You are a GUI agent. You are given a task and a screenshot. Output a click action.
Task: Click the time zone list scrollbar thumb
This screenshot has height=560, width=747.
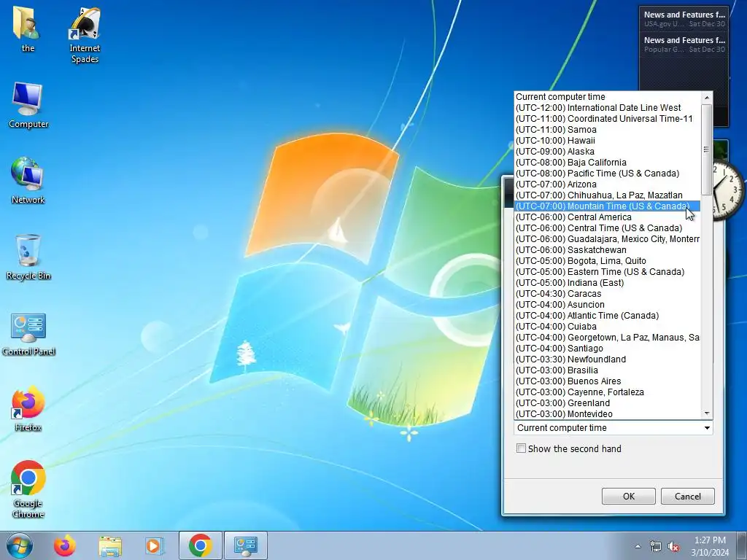pyautogui.click(x=707, y=149)
